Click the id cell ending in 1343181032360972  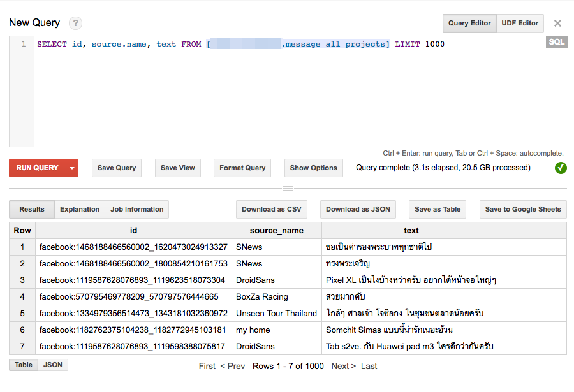[x=134, y=314]
